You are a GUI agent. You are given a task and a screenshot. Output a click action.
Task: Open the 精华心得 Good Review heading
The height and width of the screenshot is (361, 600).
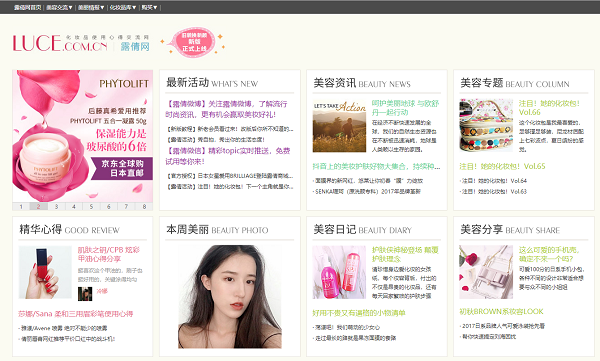[x=70, y=230]
